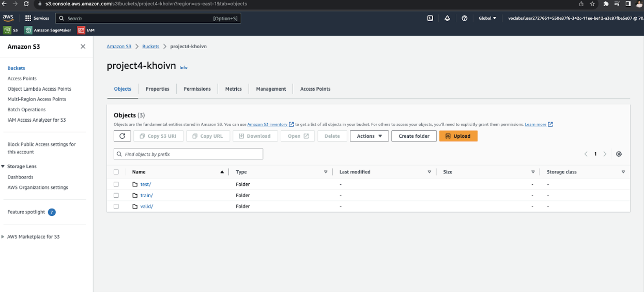The image size is (644, 294).
Task: Sort by Type column arrow
Action: (326, 172)
